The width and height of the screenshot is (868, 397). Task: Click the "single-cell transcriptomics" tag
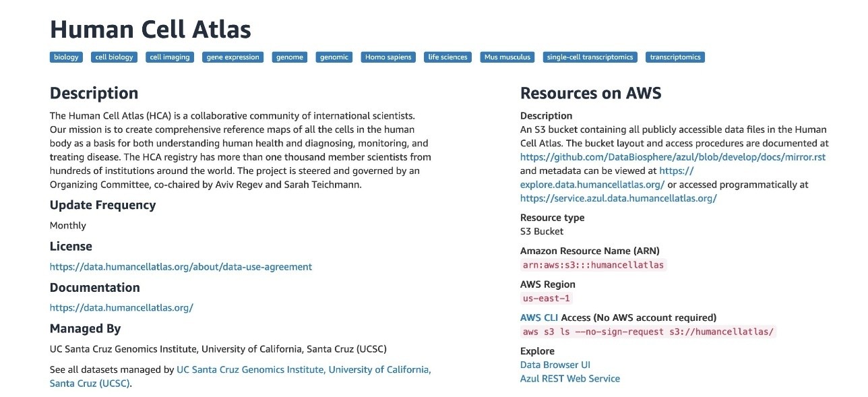(x=590, y=57)
